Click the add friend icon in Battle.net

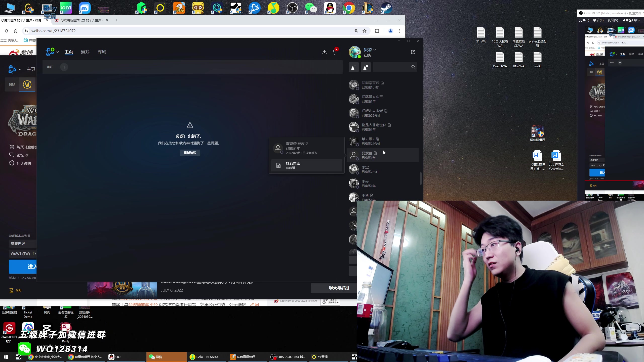(x=354, y=67)
